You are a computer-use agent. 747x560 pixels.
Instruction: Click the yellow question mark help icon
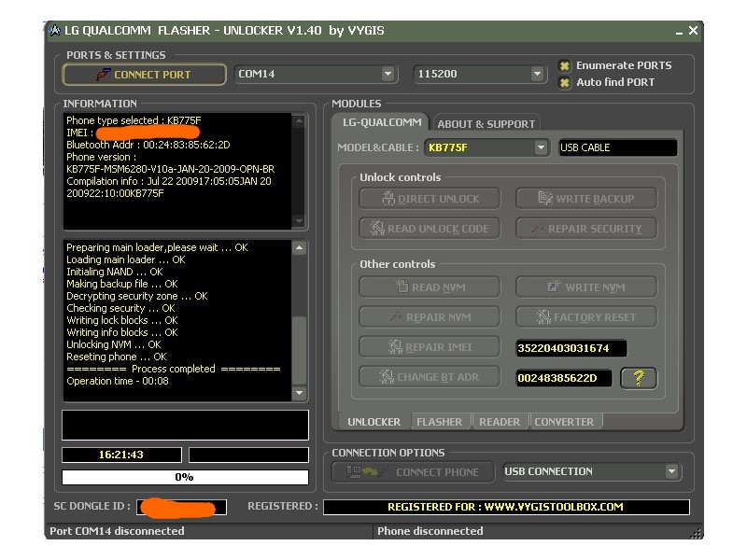click(x=639, y=378)
